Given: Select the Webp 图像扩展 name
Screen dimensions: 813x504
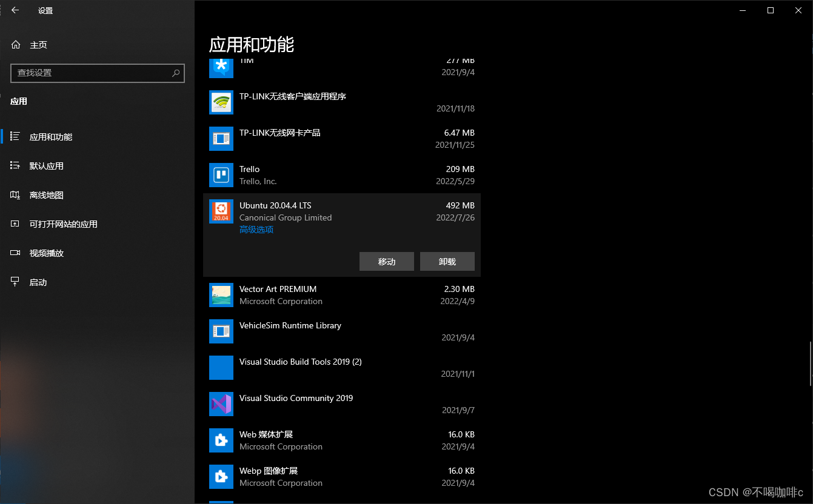Looking at the screenshot, I should tap(269, 471).
